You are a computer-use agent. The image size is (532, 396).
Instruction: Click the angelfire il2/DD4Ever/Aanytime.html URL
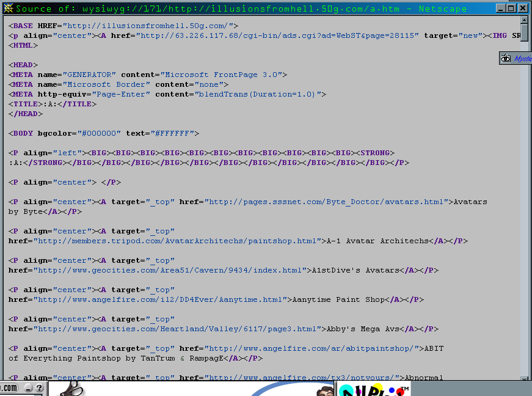pyautogui.click(x=160, y=299)
